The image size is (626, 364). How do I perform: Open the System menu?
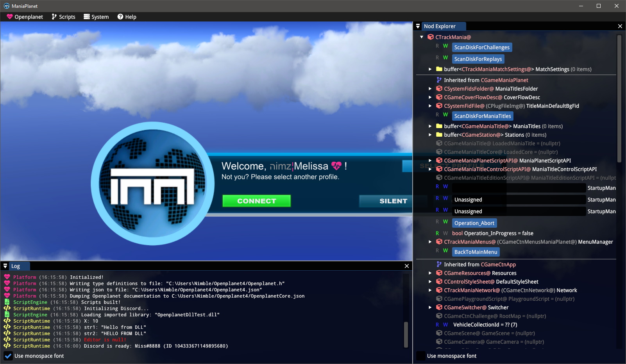point(96,17)
